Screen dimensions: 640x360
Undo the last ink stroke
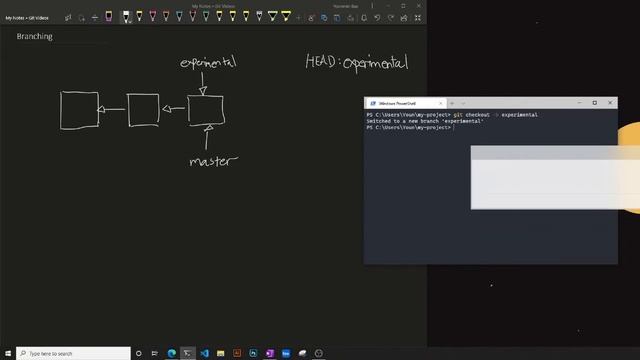point(377,18)
